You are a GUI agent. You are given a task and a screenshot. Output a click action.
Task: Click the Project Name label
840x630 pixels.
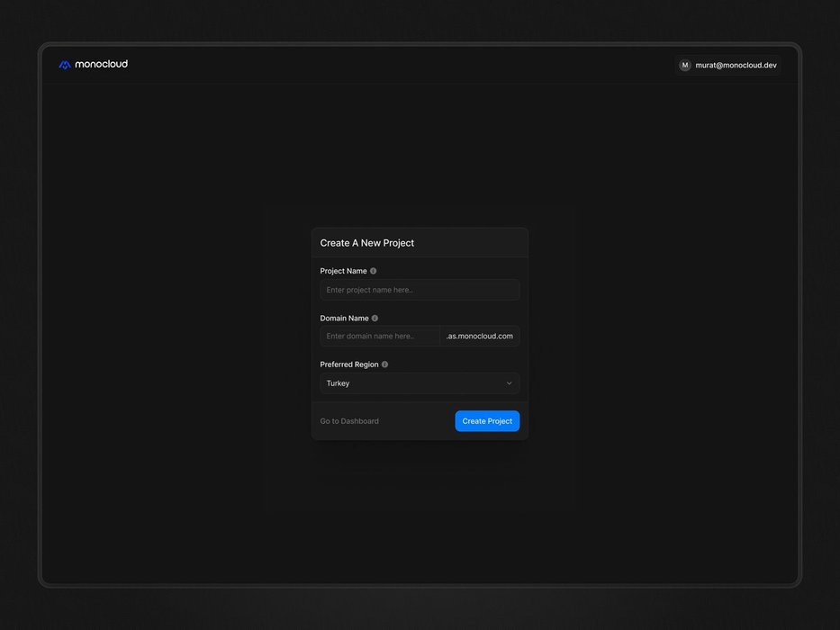343,271
